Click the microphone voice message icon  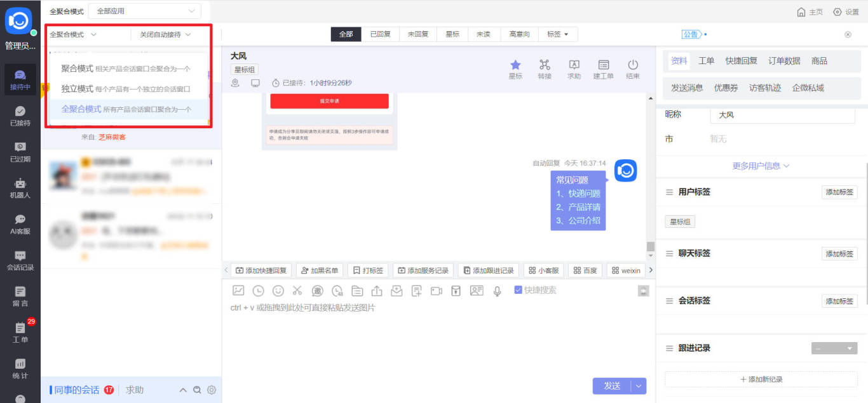497,291
